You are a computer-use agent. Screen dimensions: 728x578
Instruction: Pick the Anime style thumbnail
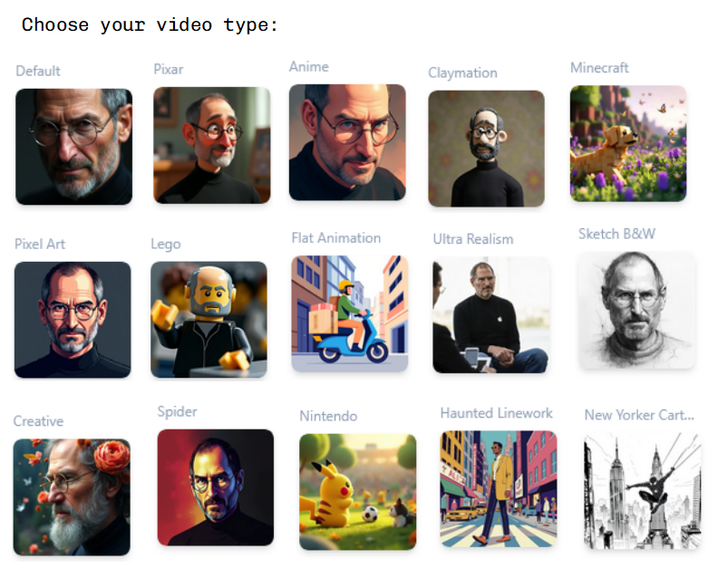tap(347, 142)
